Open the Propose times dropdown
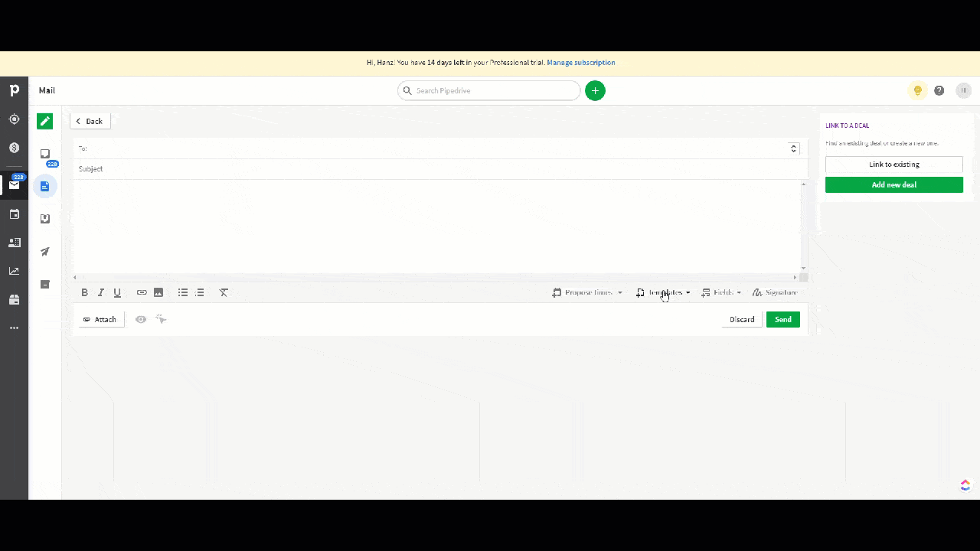The width and height of the screenshot is (980, 551). [587, 292]
